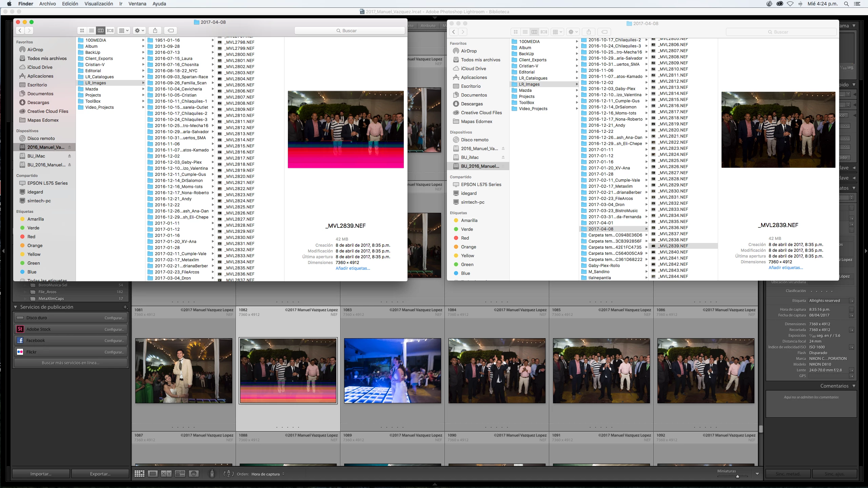
Task: Eject the BU_iMac disk in left Finder
Action: click(x=70, y=156)
